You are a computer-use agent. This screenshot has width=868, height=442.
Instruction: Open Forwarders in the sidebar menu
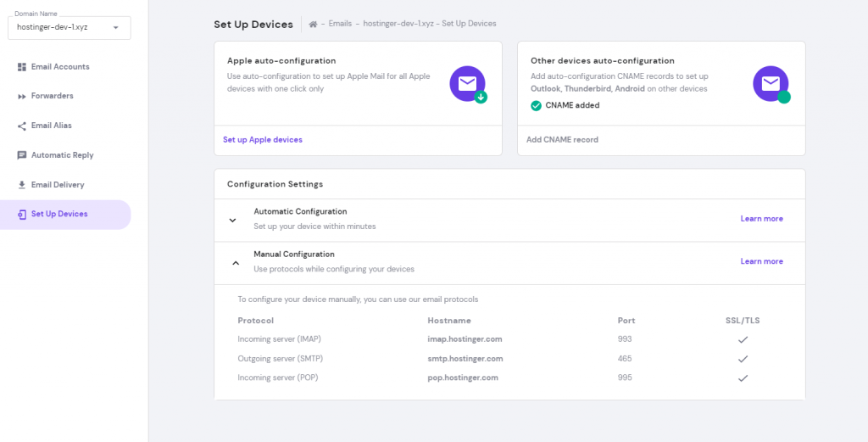point(53,97)
